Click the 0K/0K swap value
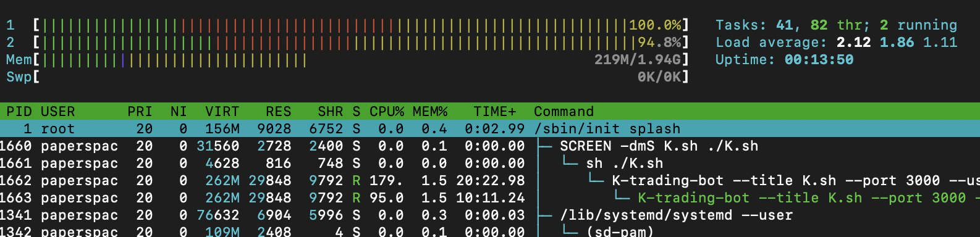 click(659, 77)
